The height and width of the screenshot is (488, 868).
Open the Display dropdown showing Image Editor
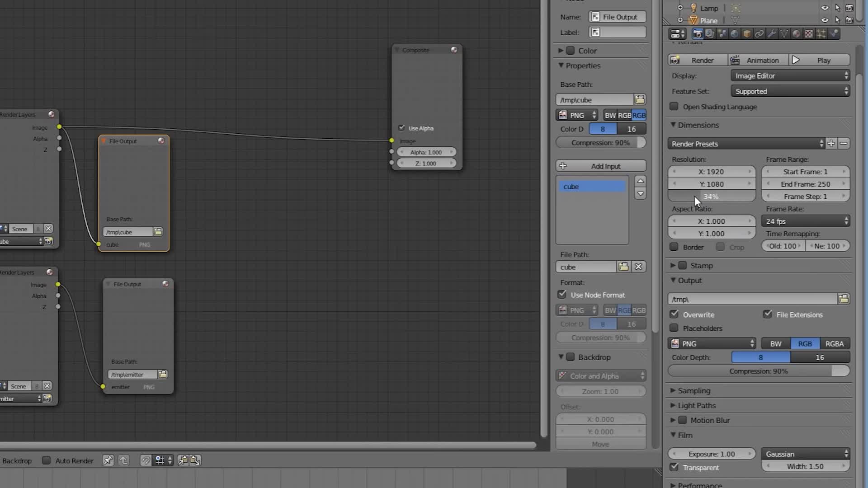(x=790, y=75)
